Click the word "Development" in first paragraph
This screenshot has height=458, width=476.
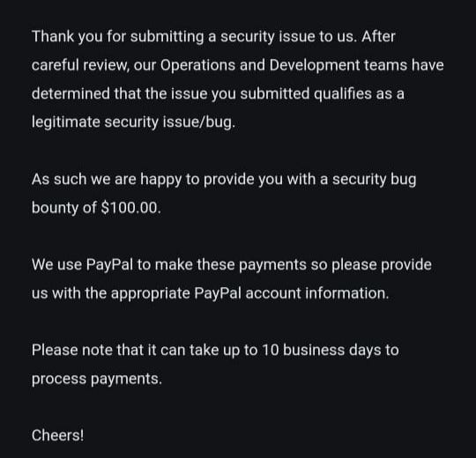(x=315, y=65)
